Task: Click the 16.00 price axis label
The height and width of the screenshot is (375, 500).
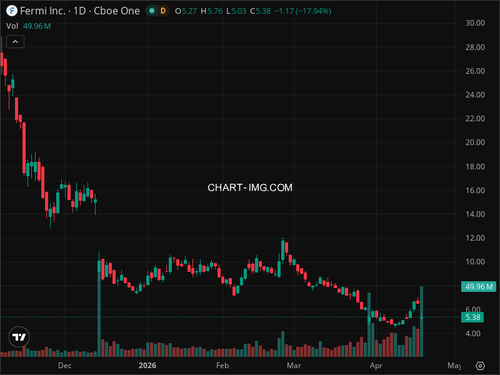Action: click(x=475, y=190)
